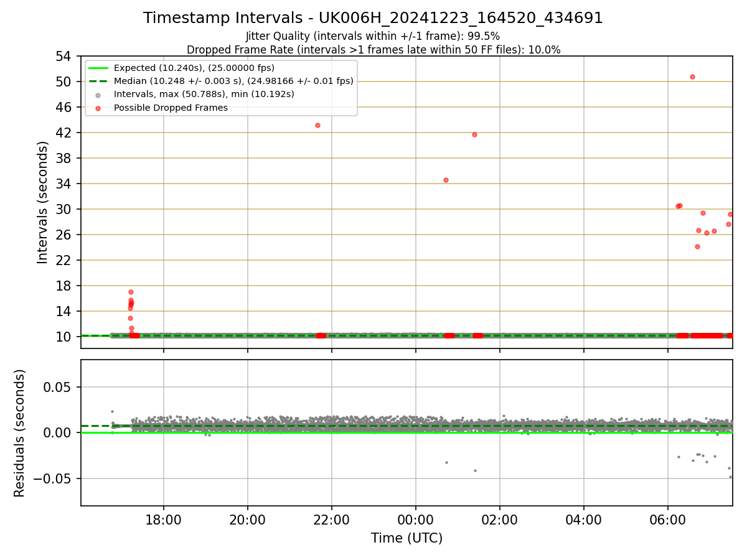This screenshot has height=560, width=747.
Task: Click the red marker swatch in the legend
Action: pos(99,108)
